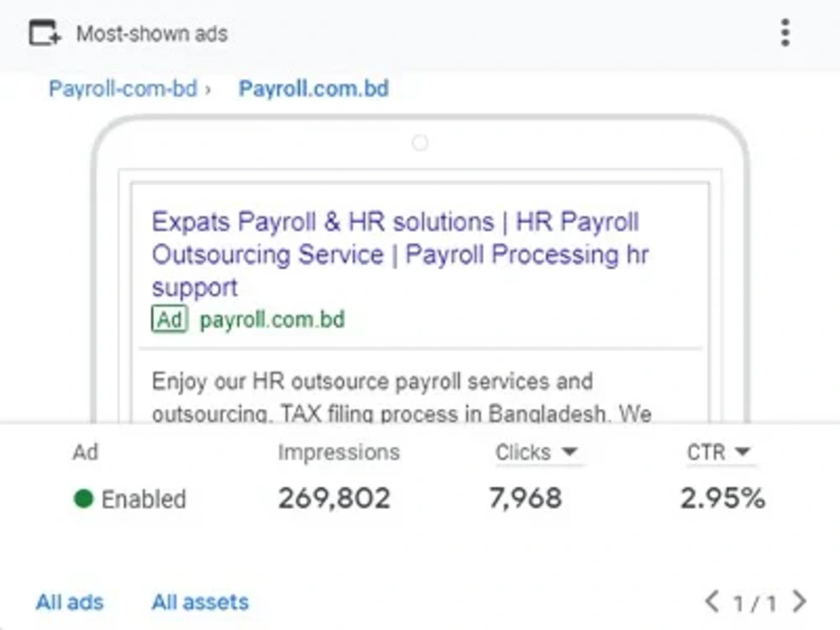
Task: Click the green payroll.com.bd display URL
Action: [272, 320]
